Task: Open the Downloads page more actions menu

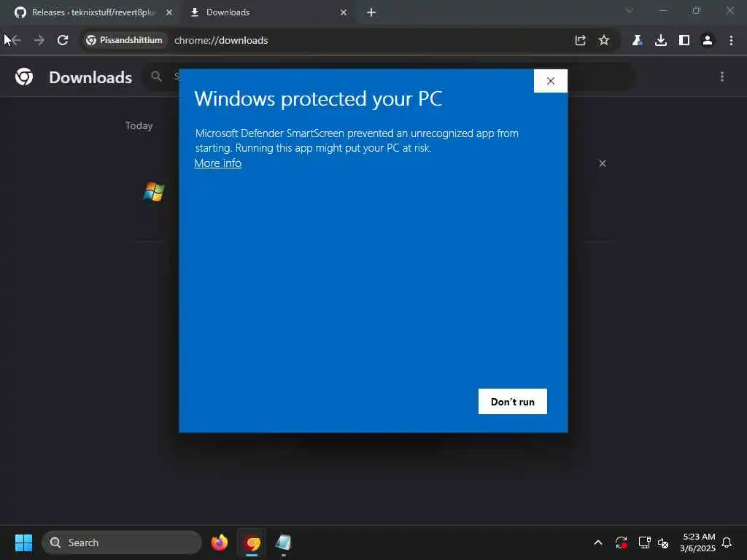Action: pos(722,77)
